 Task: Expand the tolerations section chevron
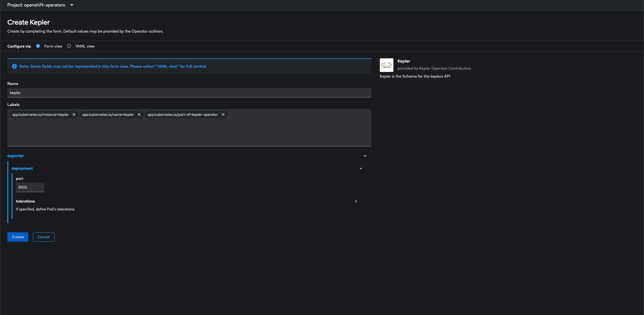(x=356, y=201)
